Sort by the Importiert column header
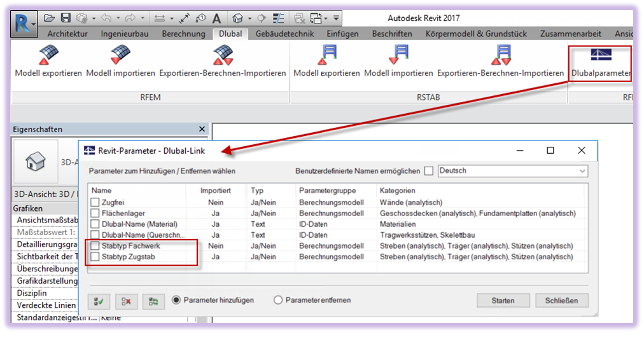The width and height of the screenshot is (644, 342). [x=216, y=191]
